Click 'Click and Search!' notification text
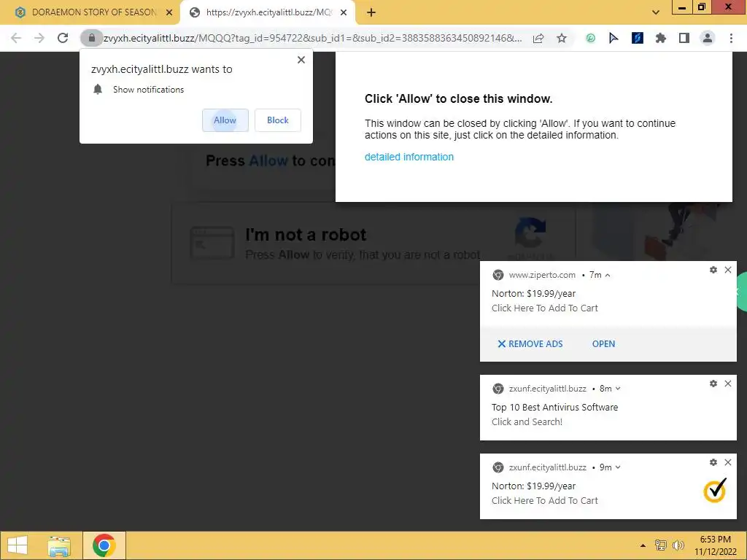 [527, 422]
